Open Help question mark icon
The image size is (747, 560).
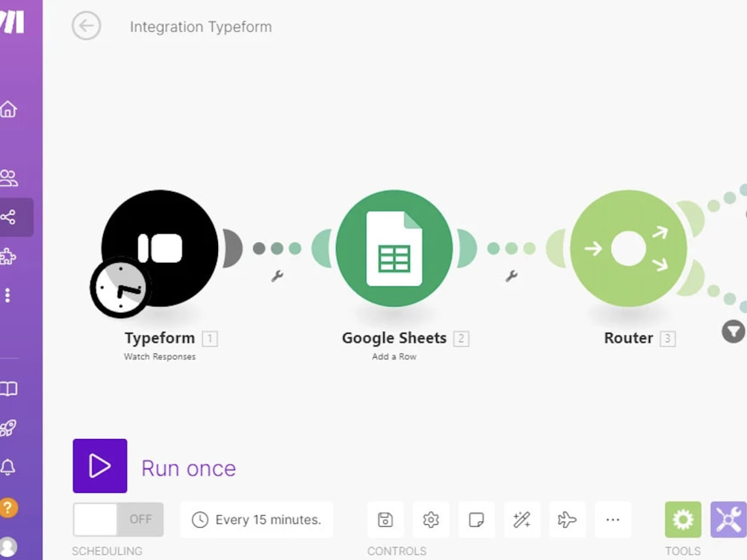click(8, 507)
